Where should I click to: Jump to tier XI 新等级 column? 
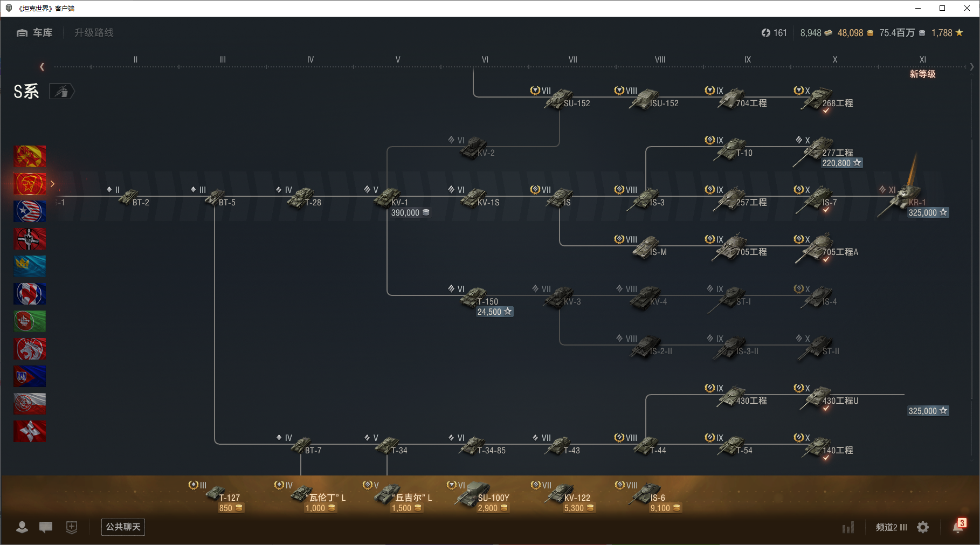[x=923, y=67]
